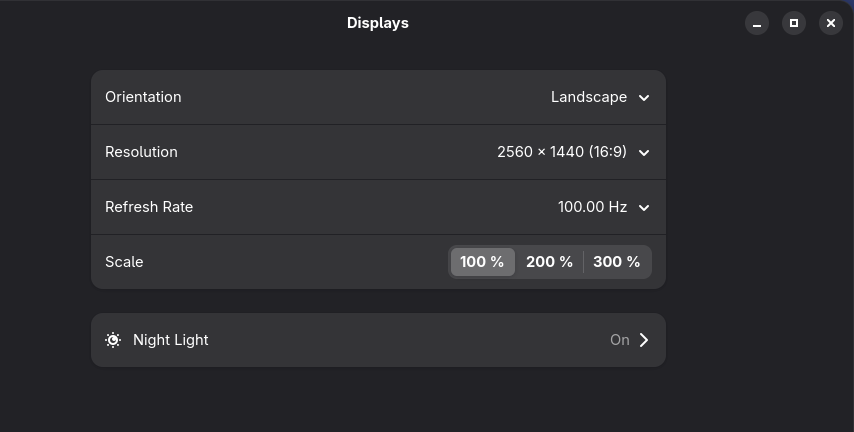This screenshot has width=854, height=432.
Task: Click the 100.00 Hz refresh rate value
Action: coord(593,207)
